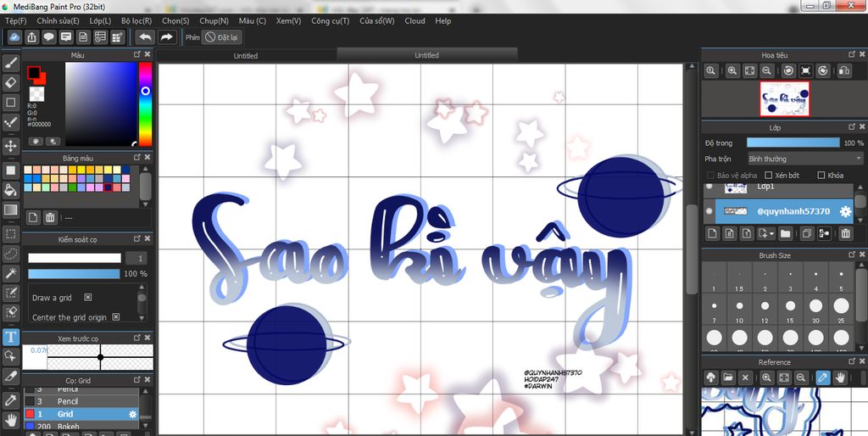Select the Grid brush in brush list
Viewport: 868px width, 436px height.
(x=81, y=414)
